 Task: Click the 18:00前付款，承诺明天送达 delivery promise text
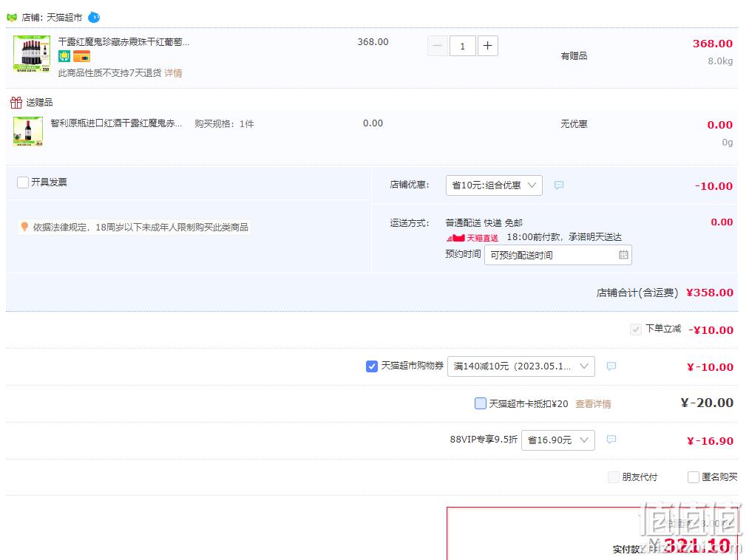tap(563, 237)
